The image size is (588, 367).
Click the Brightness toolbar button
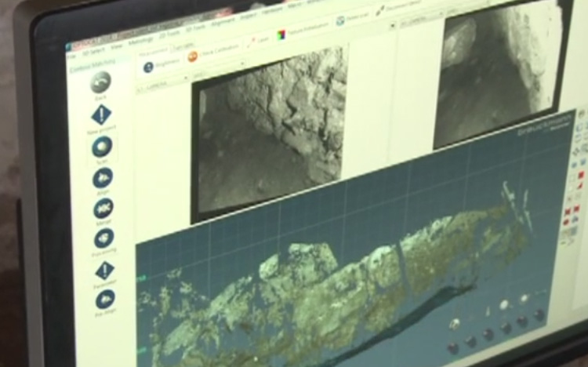click(x=162, y=65)
